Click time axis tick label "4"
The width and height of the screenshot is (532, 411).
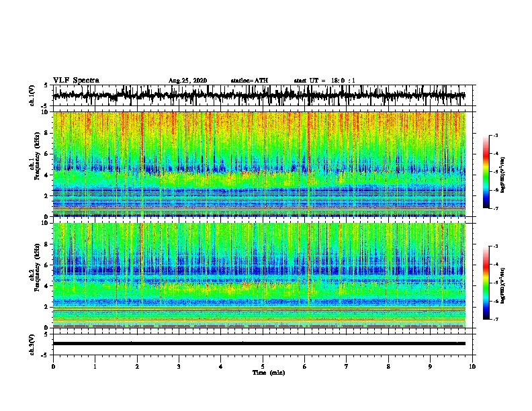(x=220, y=367)
